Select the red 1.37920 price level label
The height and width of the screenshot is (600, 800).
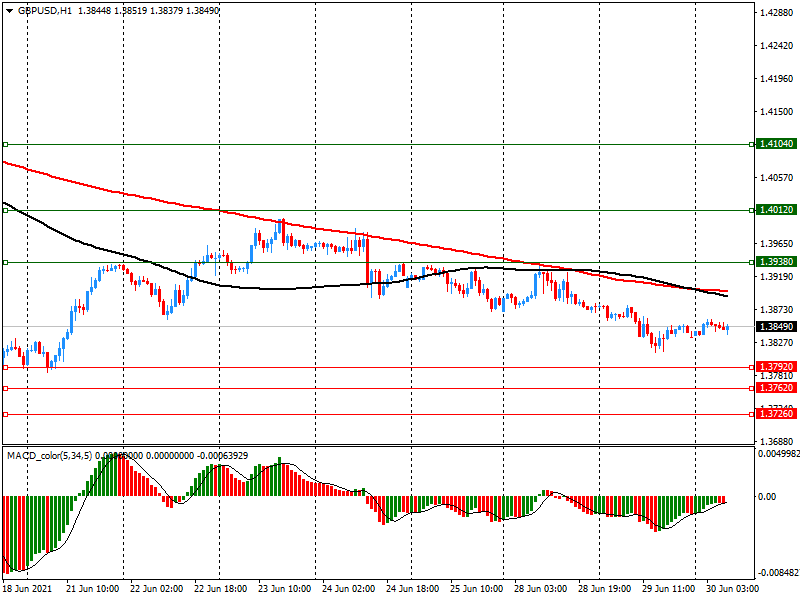(x=776, y=367)
